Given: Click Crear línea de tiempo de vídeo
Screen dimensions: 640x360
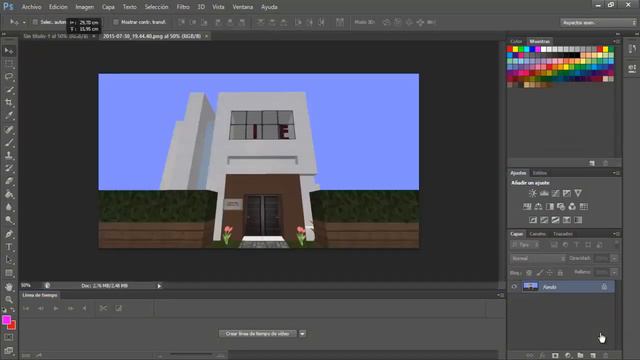Looking at the screenshot, I should (x=258, y=334).
